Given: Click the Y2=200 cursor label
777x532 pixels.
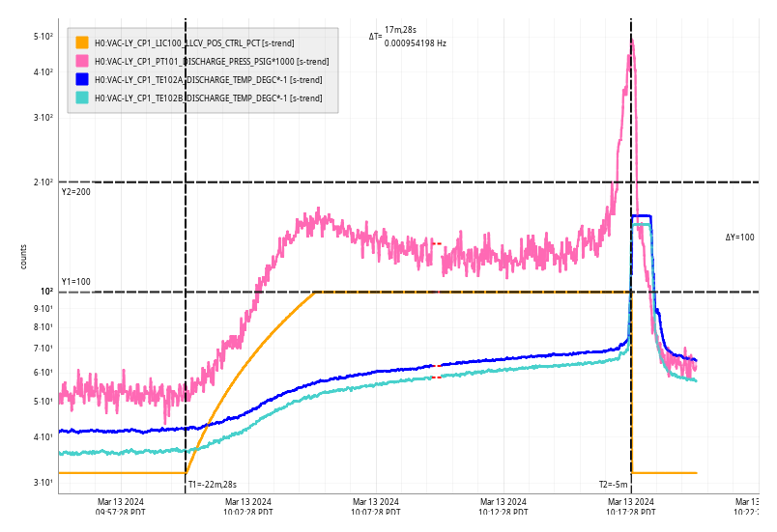Looking at the screenshot, I should tap(76, 192).
